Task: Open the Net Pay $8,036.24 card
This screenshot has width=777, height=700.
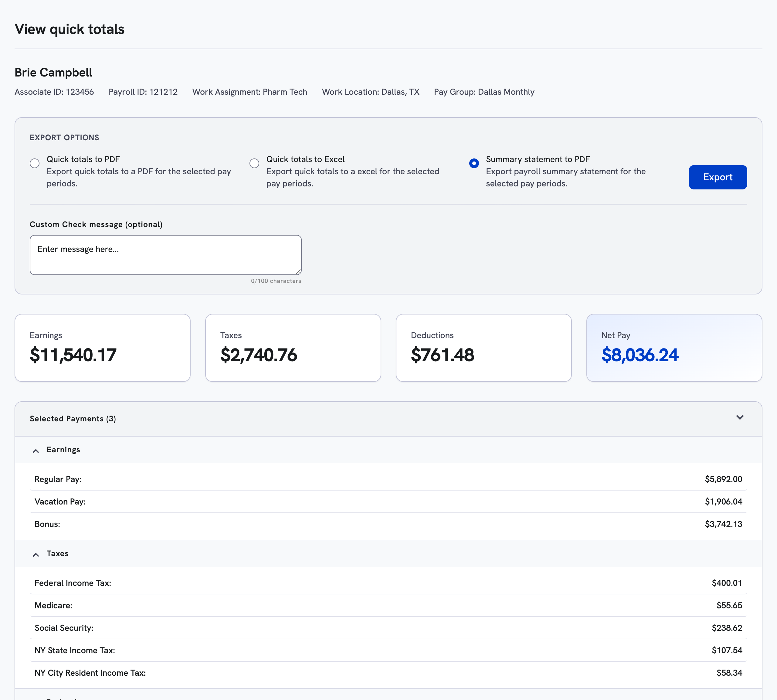Action: 674,348
